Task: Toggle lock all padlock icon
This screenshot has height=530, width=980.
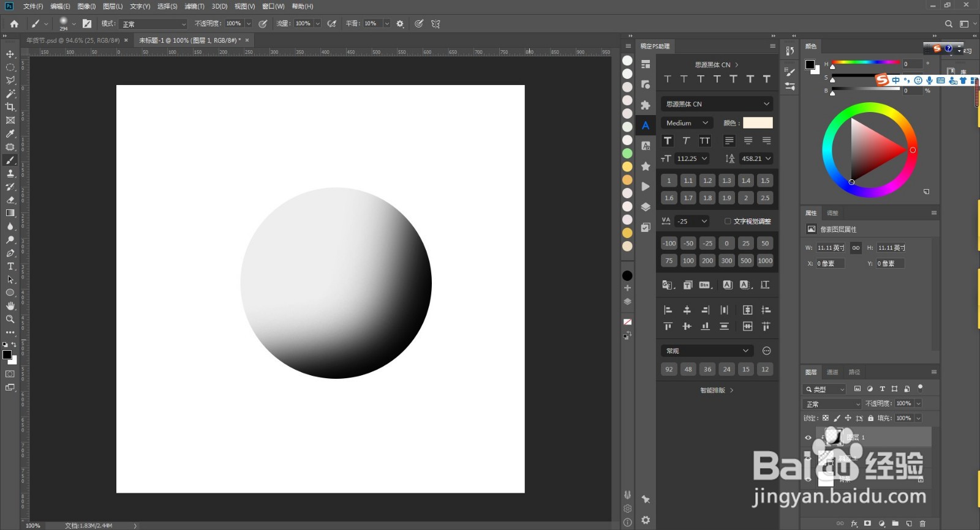Action: [x=870, y=419]
